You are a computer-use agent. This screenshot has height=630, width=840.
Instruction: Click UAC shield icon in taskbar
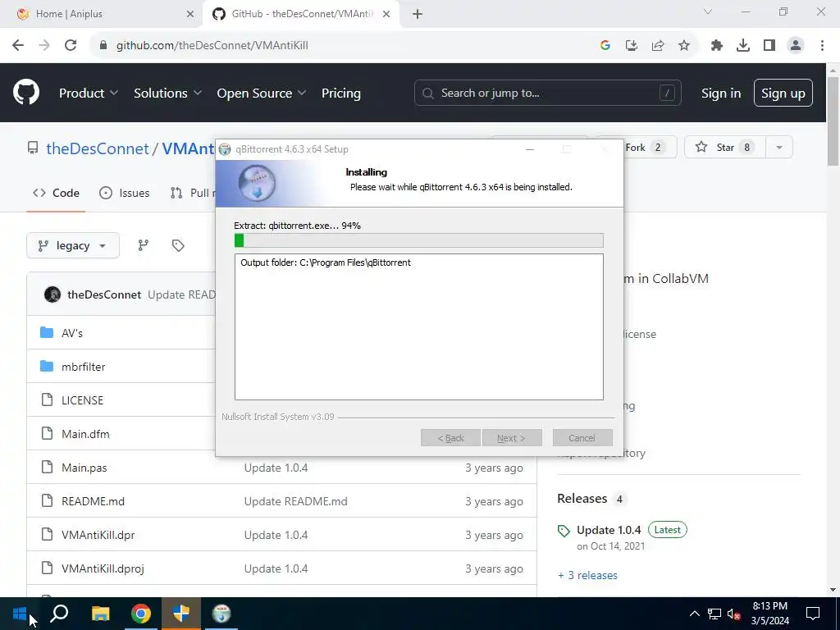pos(181,614)
